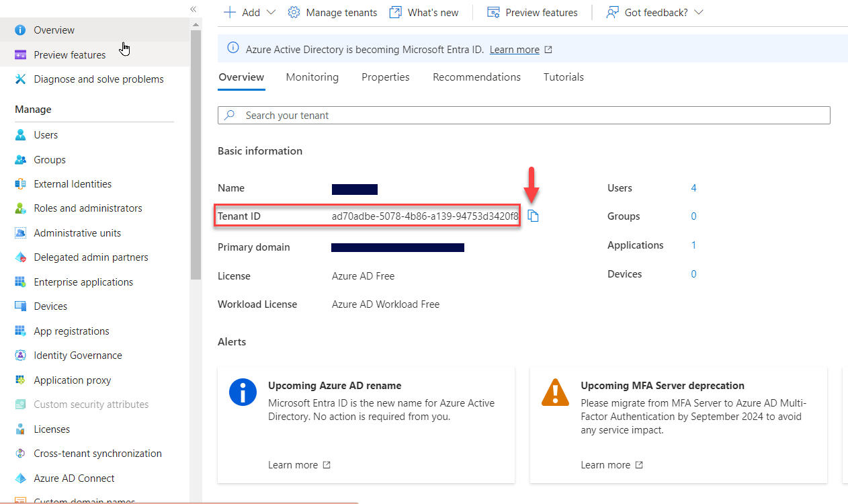Viewport: 848px width, 504px height.
Task: Click the Got feedback person icon
Action: [x=612, y=12]
